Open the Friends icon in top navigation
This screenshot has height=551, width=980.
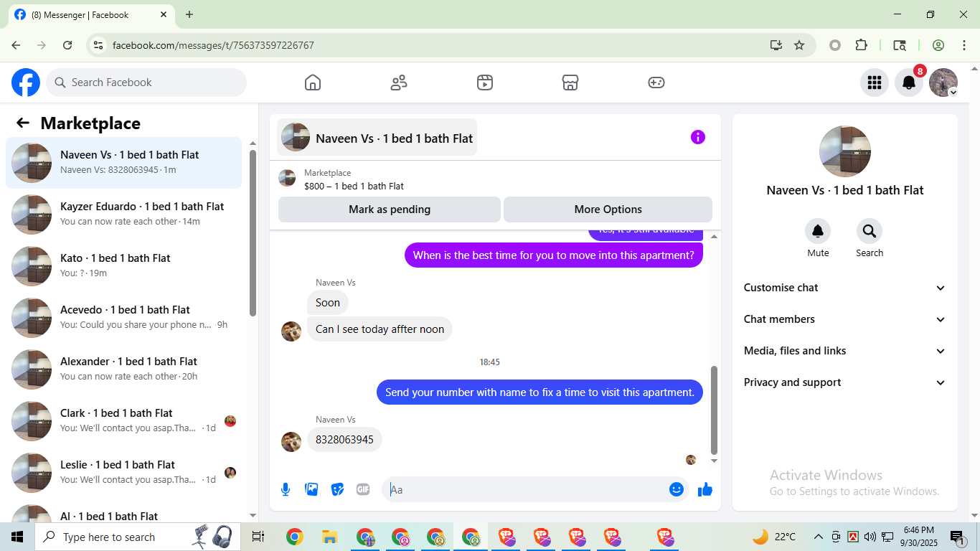pyautogui.click(x=399, y=83)
